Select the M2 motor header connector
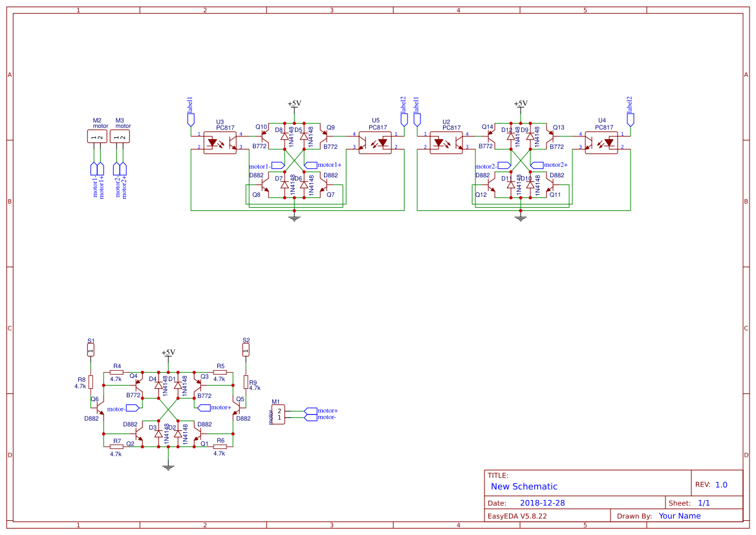The height and width of the screenshot is (535, 756). click(97, 135)
